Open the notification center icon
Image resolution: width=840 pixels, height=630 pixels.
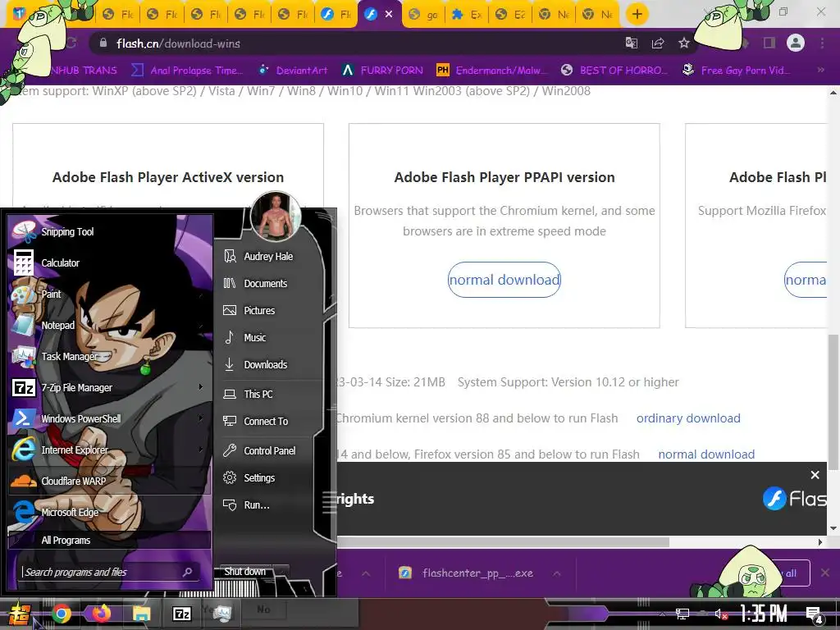point(815,614)
